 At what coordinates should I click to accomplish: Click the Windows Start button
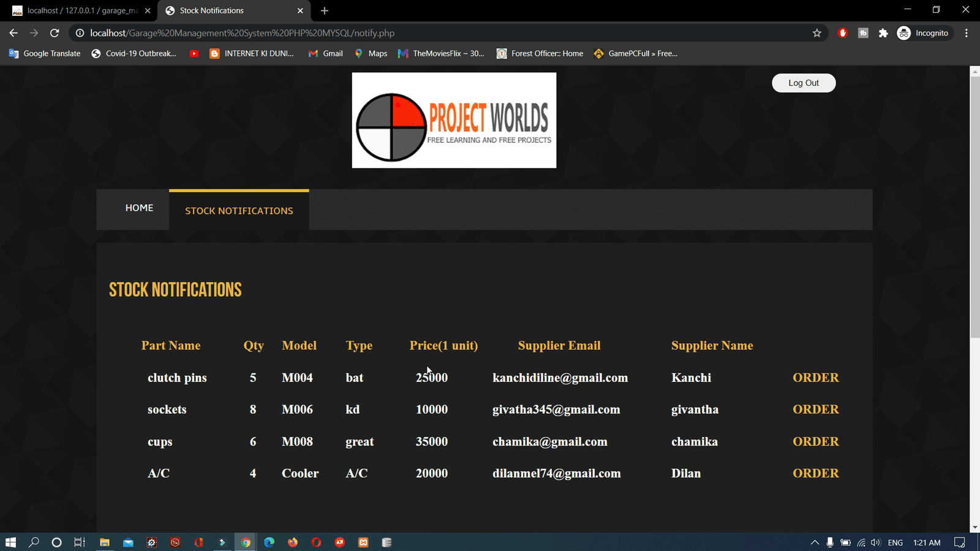[x=10, y=542]
